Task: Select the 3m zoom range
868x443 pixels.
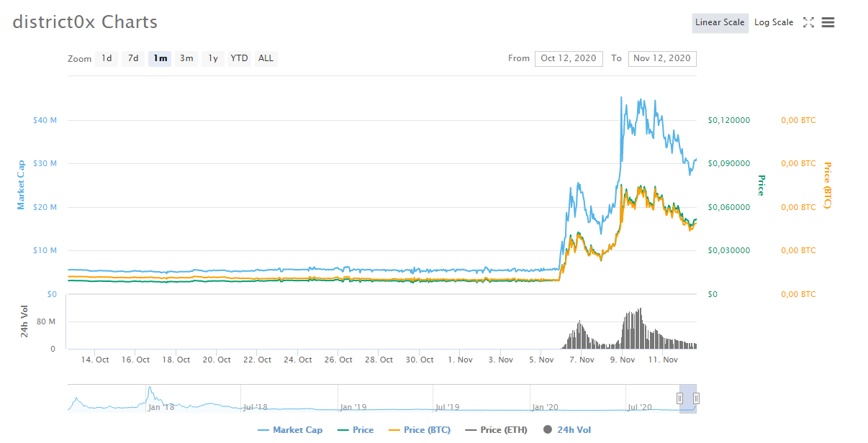Action: pos(186,58)
